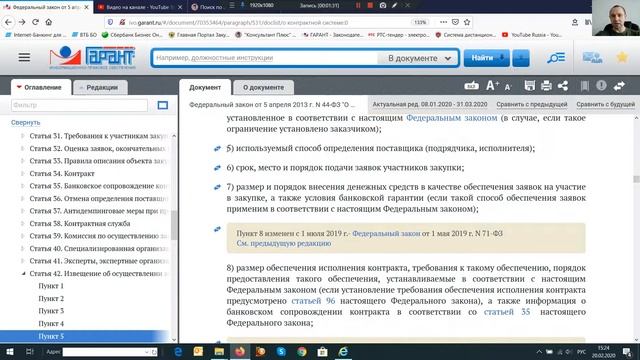Select Пункт 1 in contents tree
The width and height of the screenshot is (640, 360).
tap(51, 286)
